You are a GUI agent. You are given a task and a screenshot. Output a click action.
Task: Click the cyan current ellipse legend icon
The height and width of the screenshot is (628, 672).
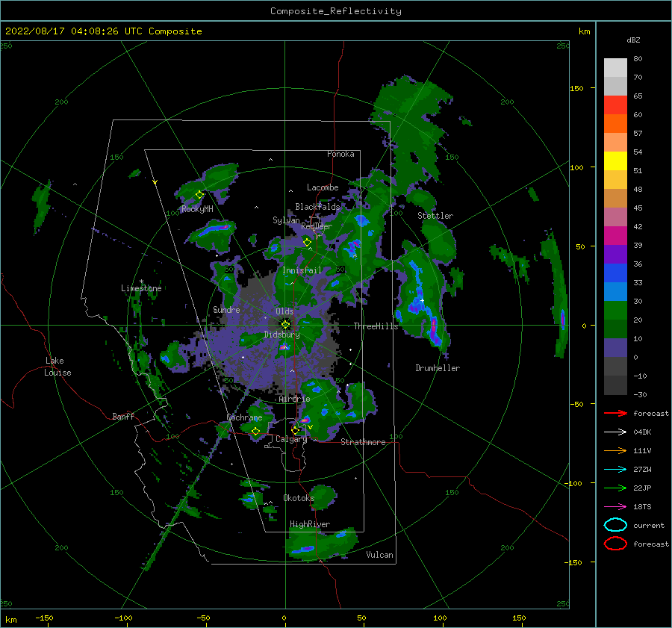click(615, 525)
